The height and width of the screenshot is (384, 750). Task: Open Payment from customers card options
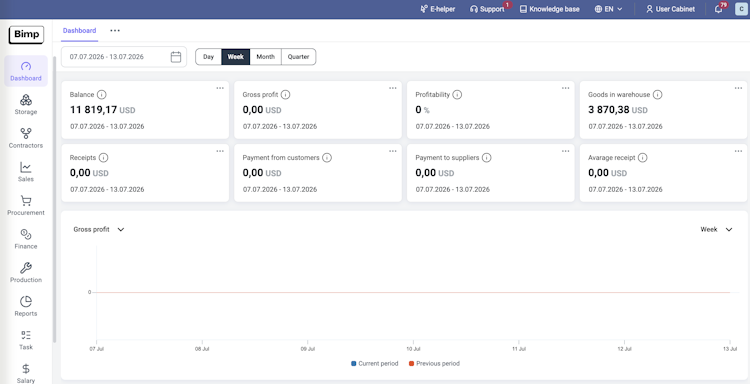[x=393, y=151]
